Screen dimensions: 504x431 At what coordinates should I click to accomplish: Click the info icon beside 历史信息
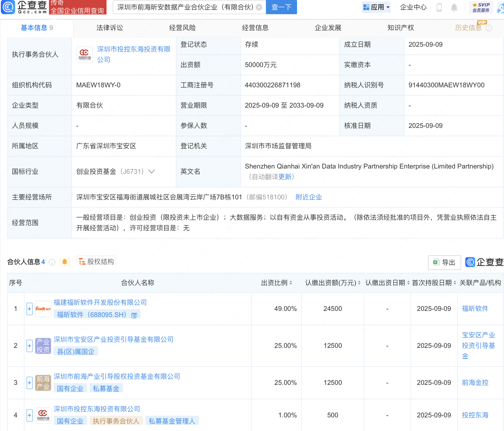(489, 28)
